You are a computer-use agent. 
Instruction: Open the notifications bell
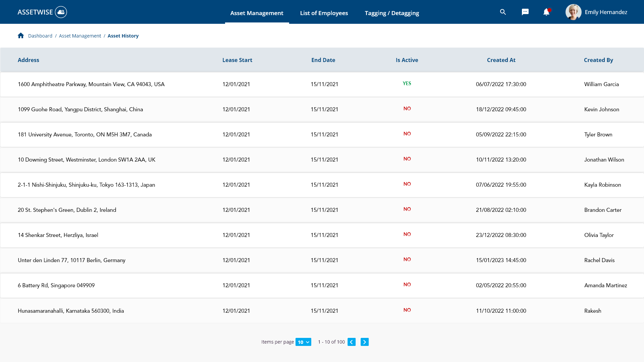click(546, 12)
